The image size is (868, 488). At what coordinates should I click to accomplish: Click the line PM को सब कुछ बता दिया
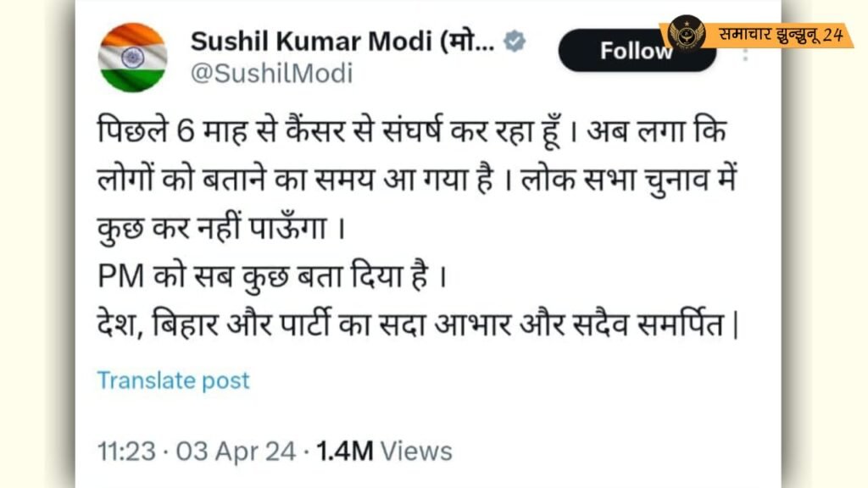click(x=272, y=276)
